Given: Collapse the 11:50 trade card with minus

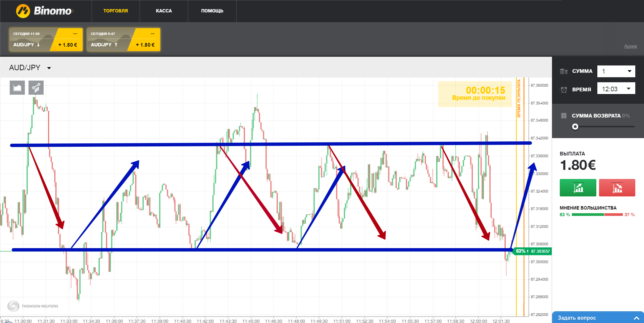Looking at the screenshot, I should coord(75,34).
